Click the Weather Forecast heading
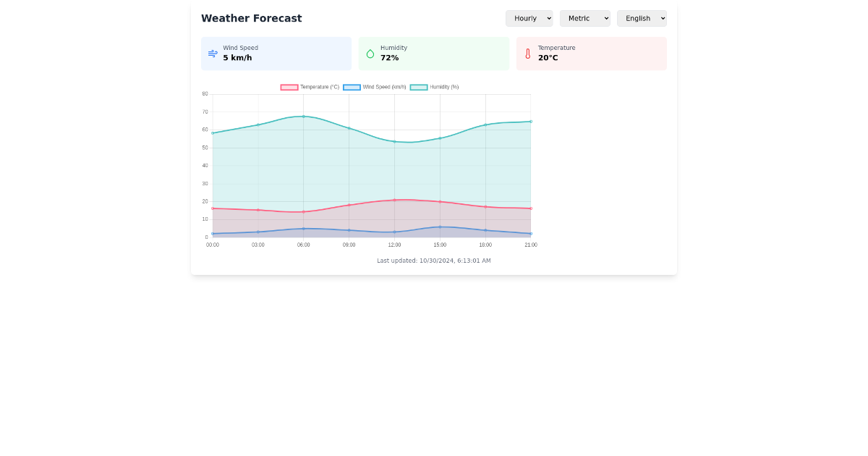868x456 pixels. pos(251,18)
